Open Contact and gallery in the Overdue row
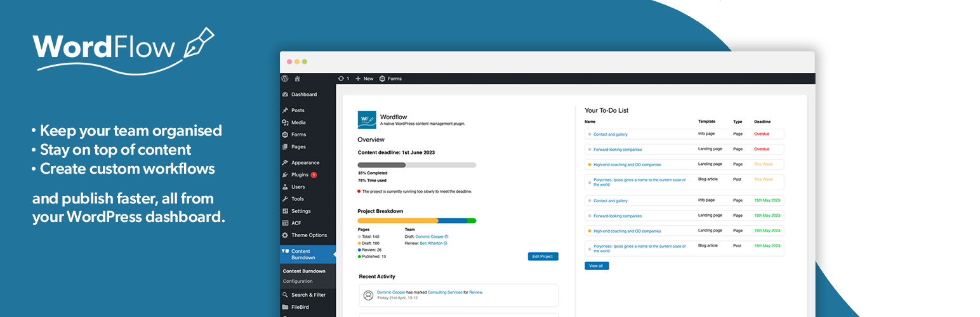Image resolution: width=980 pixels, height=317 pixels. coord(611,134)
